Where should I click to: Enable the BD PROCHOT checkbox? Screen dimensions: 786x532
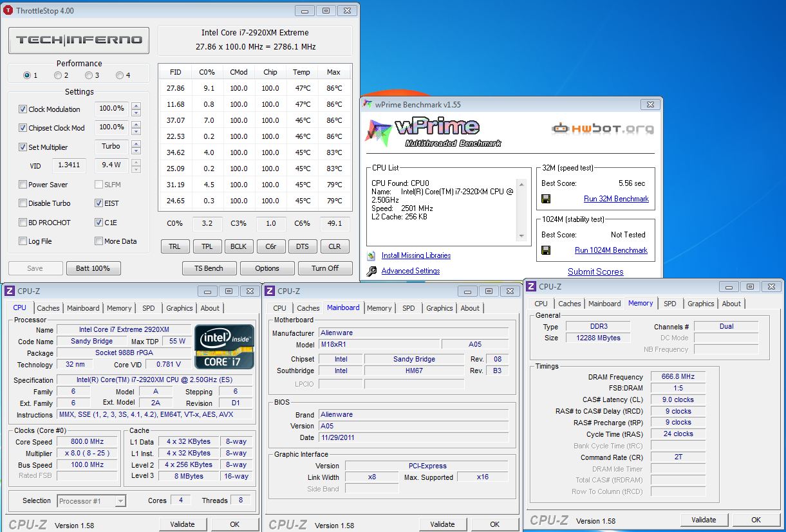coord(23,223)
